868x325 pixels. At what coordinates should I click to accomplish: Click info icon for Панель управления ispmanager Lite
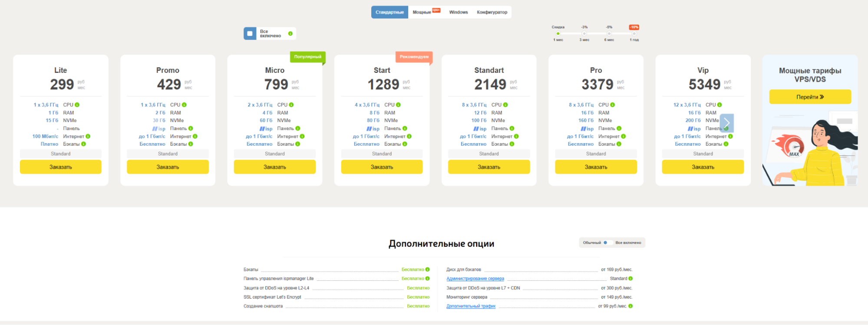point(428,279)
